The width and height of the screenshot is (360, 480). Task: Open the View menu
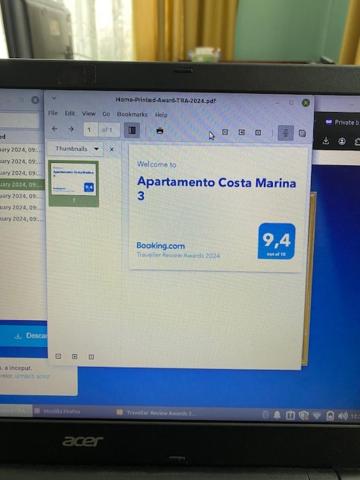pos(89,114)
